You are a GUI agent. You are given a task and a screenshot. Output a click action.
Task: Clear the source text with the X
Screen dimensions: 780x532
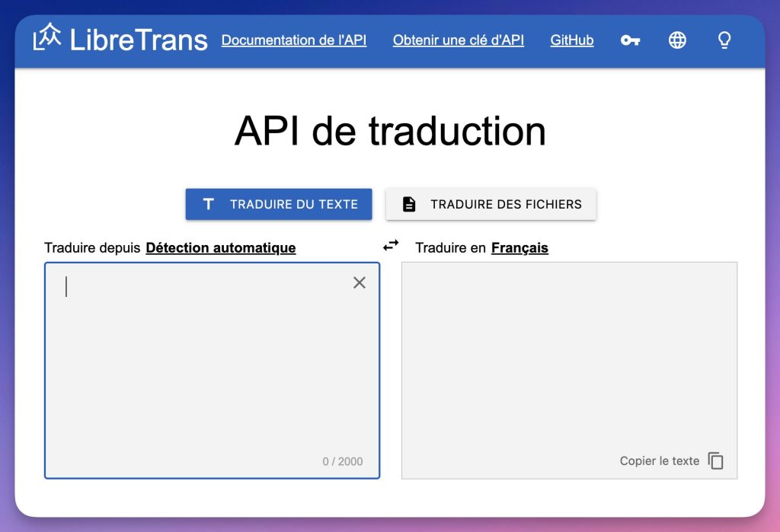pos(360,282)
